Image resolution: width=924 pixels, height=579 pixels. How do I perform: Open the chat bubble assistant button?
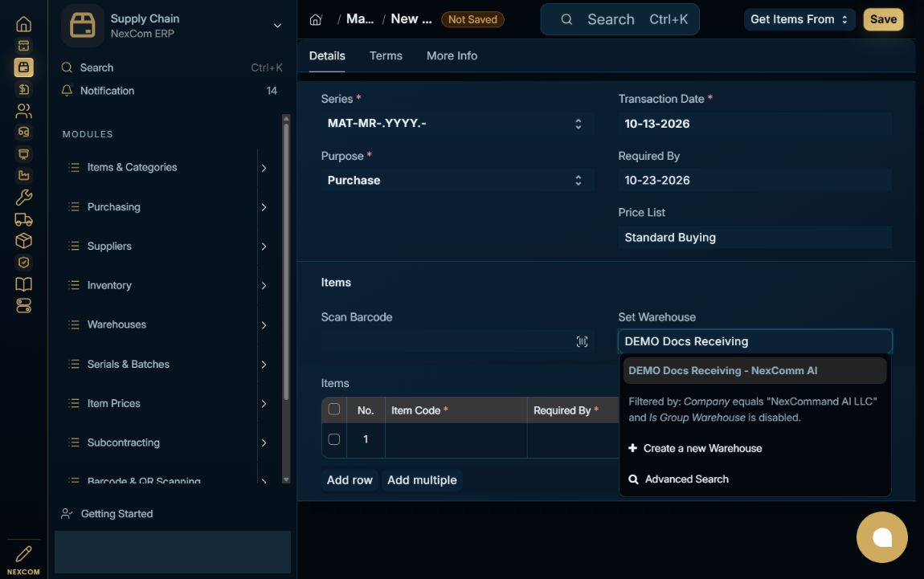(881, 537)
